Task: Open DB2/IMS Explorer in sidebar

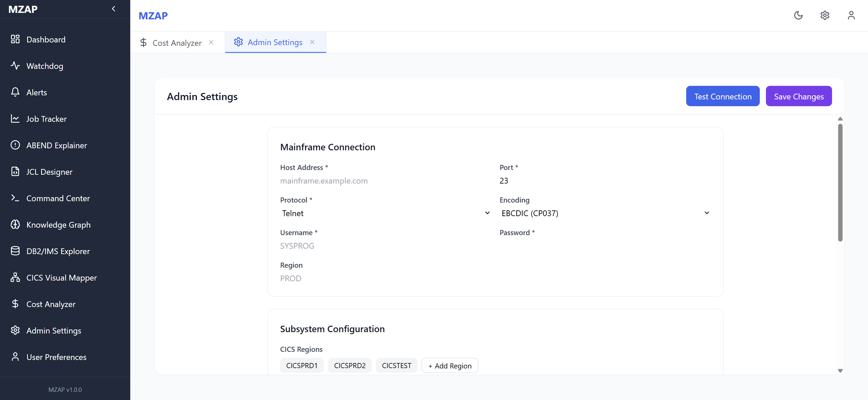Action: pos(58,251)
